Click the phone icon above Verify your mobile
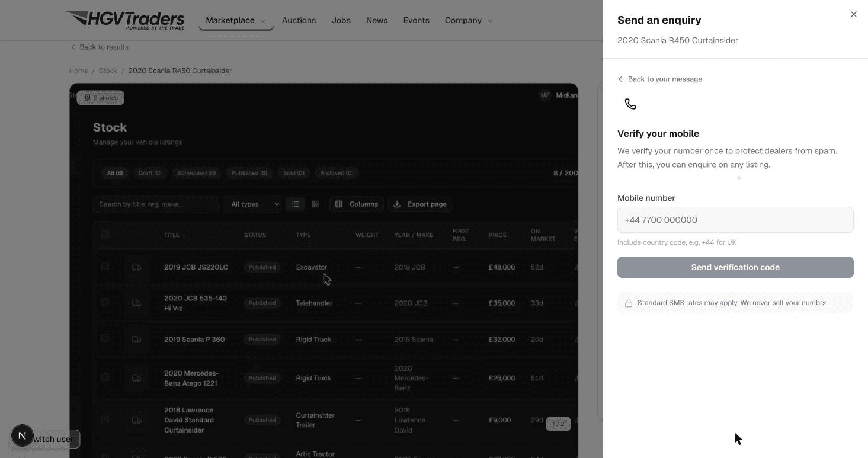This screenshot has height=458, width=868. point(630,104)
